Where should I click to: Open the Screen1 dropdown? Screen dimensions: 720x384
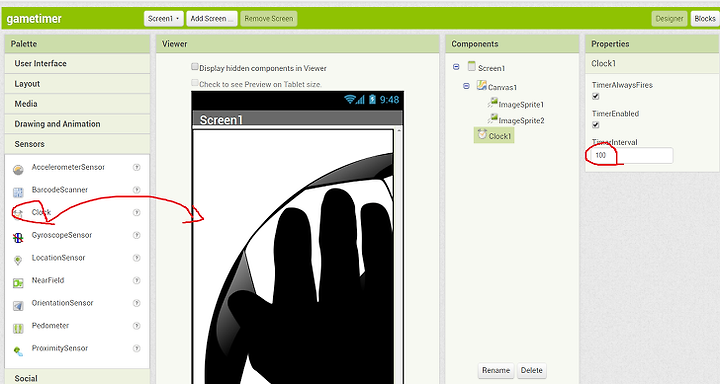tap(163, 19)
